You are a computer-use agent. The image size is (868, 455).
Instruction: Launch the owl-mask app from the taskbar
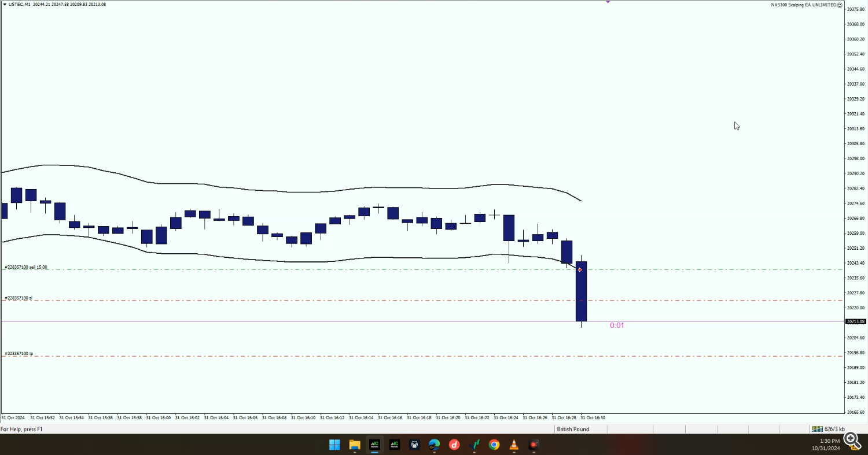(x=414, y=445)
